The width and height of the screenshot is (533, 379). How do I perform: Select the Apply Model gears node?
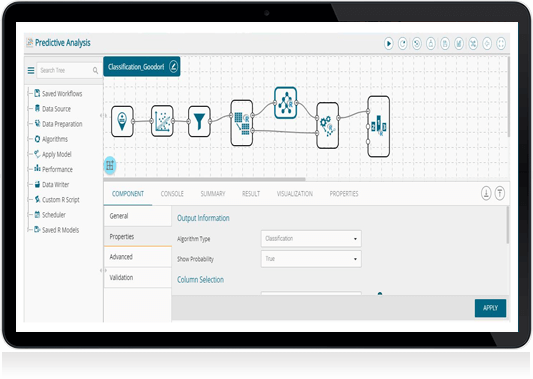327,125
